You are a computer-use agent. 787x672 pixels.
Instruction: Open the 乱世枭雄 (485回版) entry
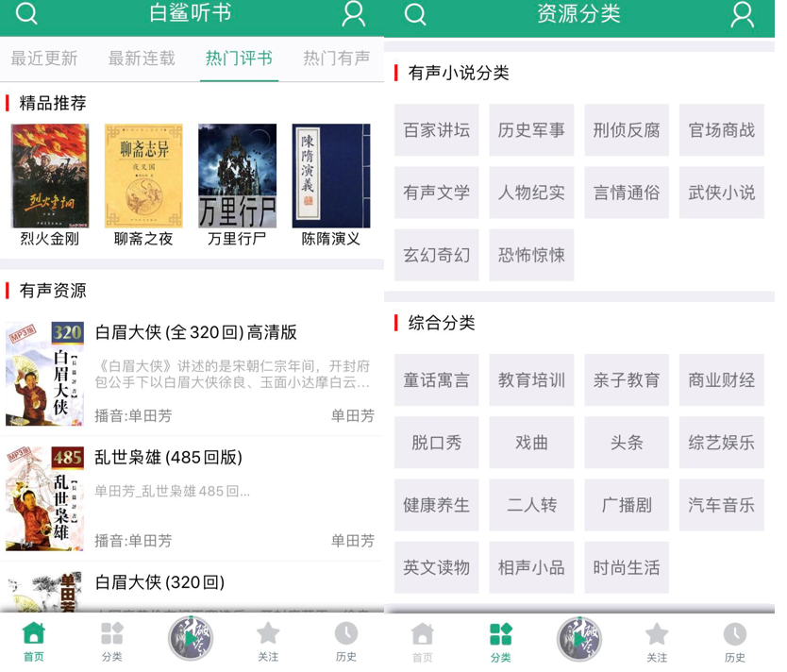tap(191, 498)
